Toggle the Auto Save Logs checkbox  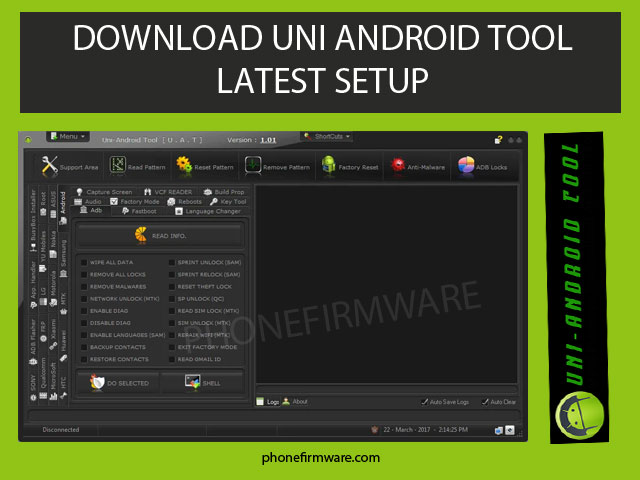click(x=424, y=402)
